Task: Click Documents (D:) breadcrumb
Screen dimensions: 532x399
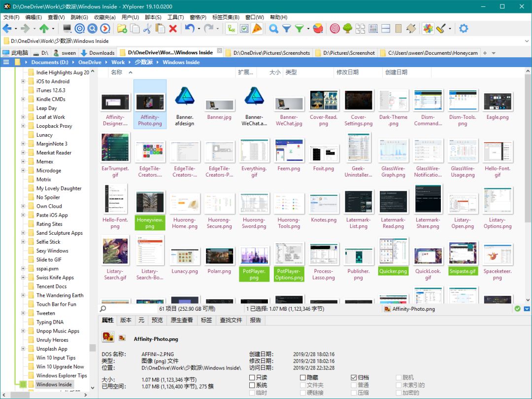Action: (x=50, y=62)
